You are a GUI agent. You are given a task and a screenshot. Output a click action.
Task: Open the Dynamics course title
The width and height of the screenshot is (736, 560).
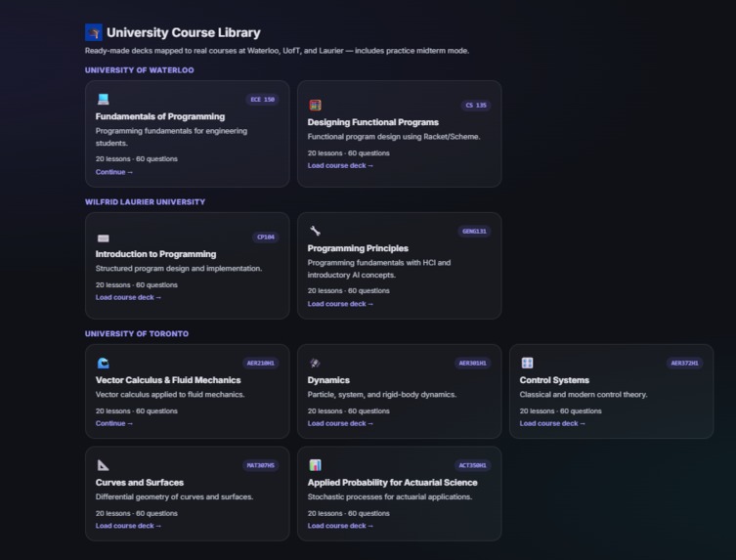328,380
